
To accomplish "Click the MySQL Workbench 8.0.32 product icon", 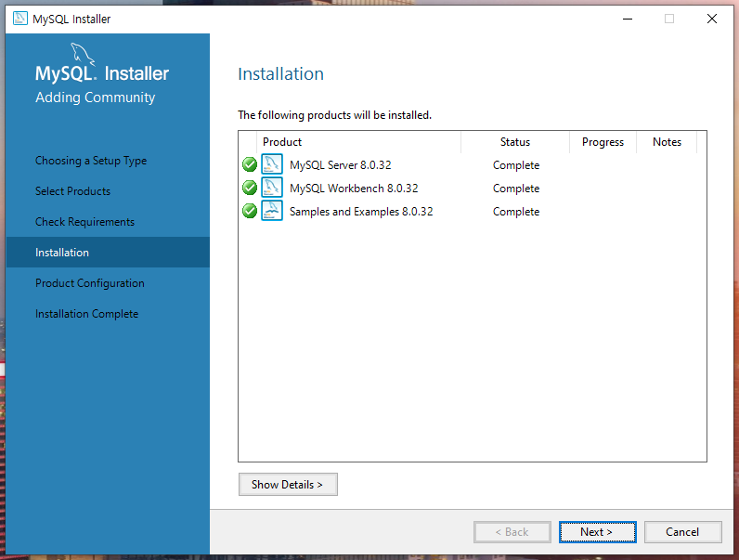I will [272, 188].
